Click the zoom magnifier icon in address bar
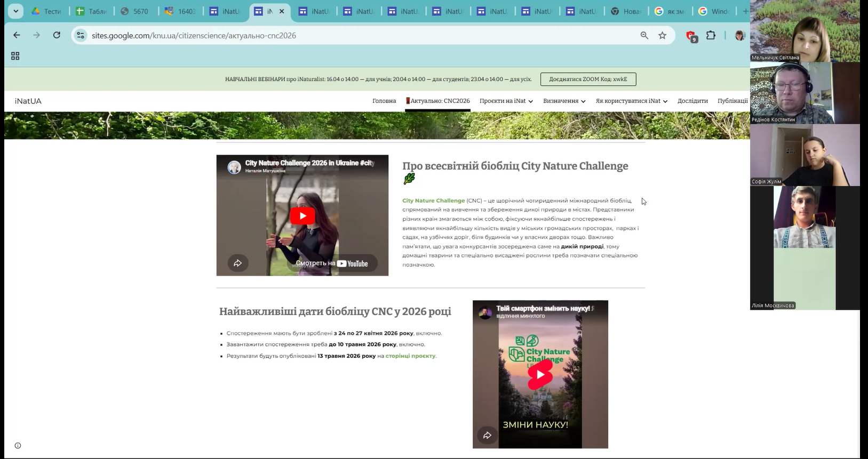 pos(644,35)
